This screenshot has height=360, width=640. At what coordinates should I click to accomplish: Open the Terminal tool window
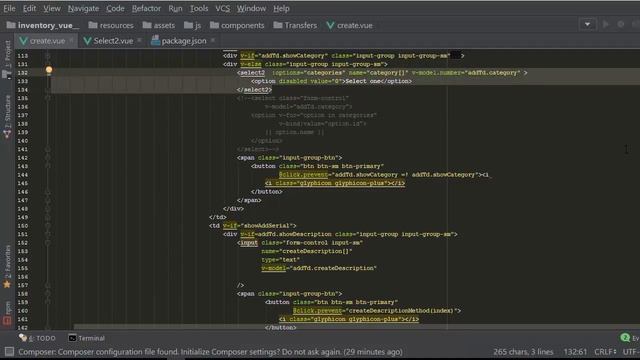click(87, 338)
